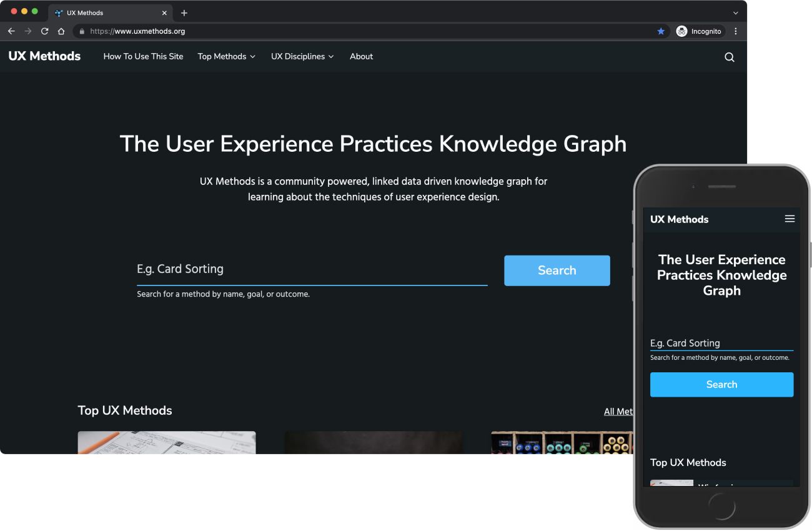This screenshot has width=812, height=531.
Task: Select the UX Methods browser tab
Action: 111,13
